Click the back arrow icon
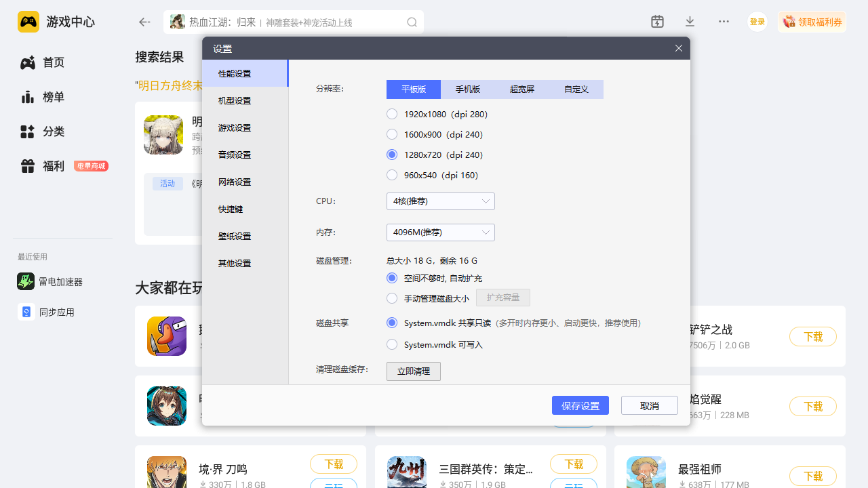This screenshot has width=868, height=488. pos(144,22)
